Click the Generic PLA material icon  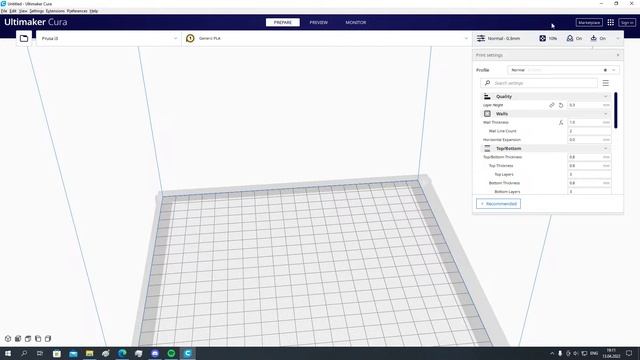pyautogui.click(x=190, y=38)
